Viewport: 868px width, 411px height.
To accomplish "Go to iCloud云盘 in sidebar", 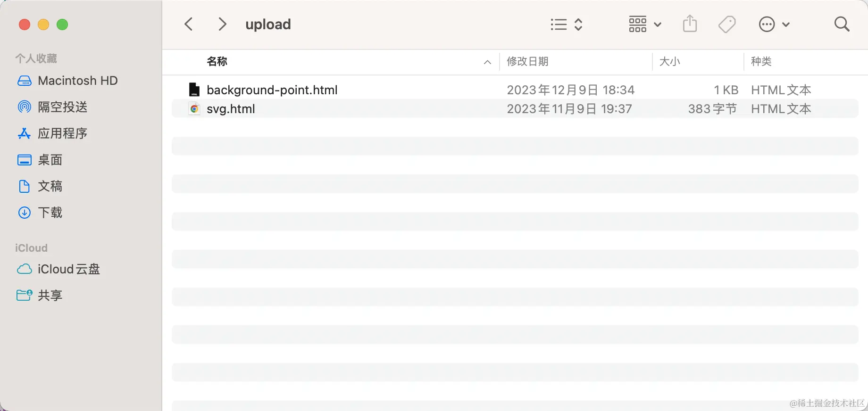I will point(58,269).
